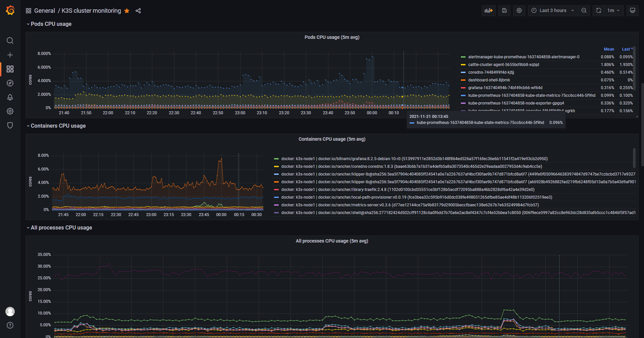
Task: Toggle library-traefik container series in legend
Action: (408, 190)
